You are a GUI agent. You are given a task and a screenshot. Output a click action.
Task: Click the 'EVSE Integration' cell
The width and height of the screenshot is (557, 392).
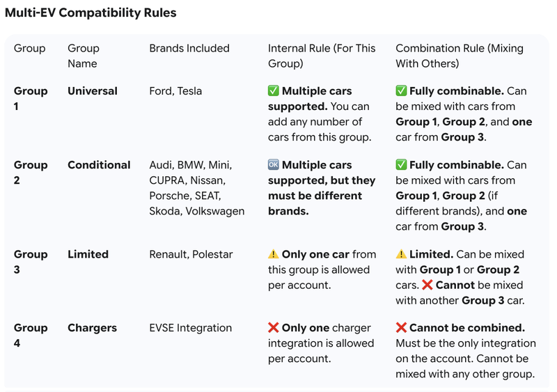tap(190, 328)
